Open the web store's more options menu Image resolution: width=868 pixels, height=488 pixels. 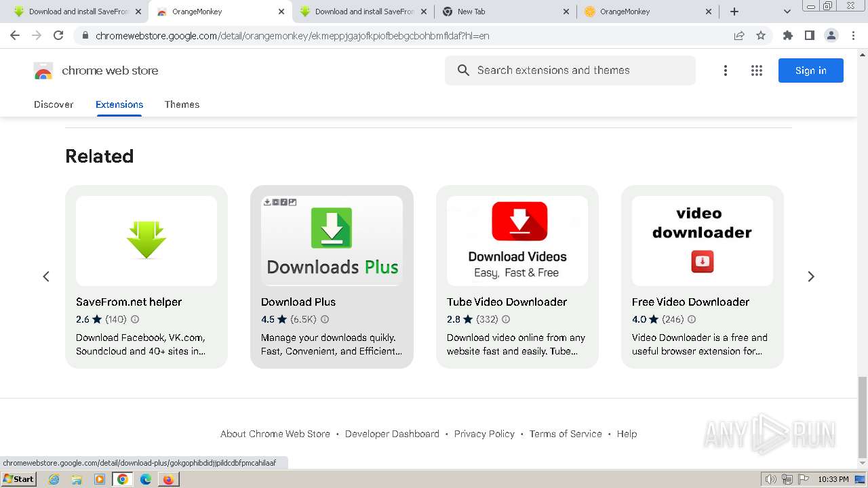click(x=726, y=70)
